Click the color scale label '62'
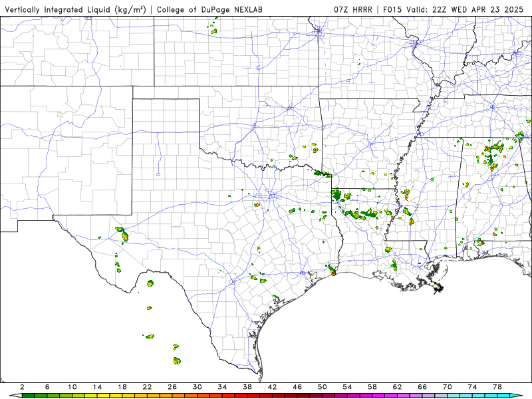The image size is (532, 399). [397, 387]
